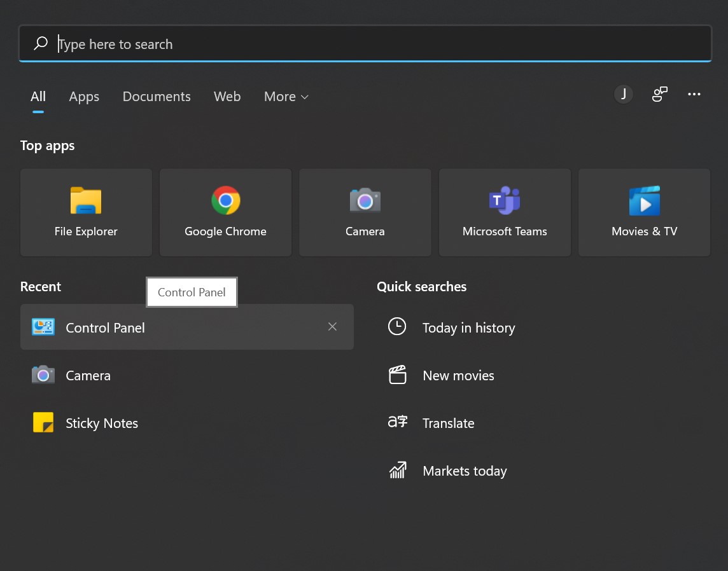Click the feedback people icon
The height and width of the screenshot is (571, 728).
coord(660,94)
